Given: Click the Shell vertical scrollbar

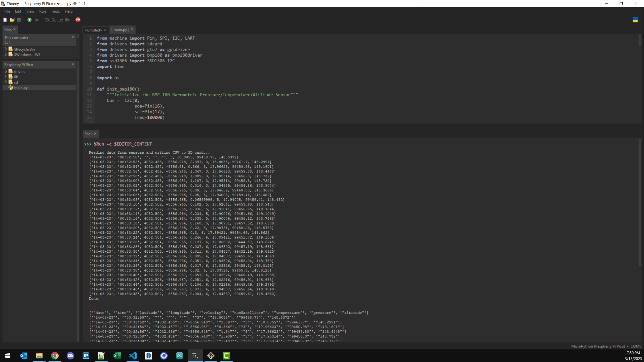Looking at the screenshot, I should point(640,202).
